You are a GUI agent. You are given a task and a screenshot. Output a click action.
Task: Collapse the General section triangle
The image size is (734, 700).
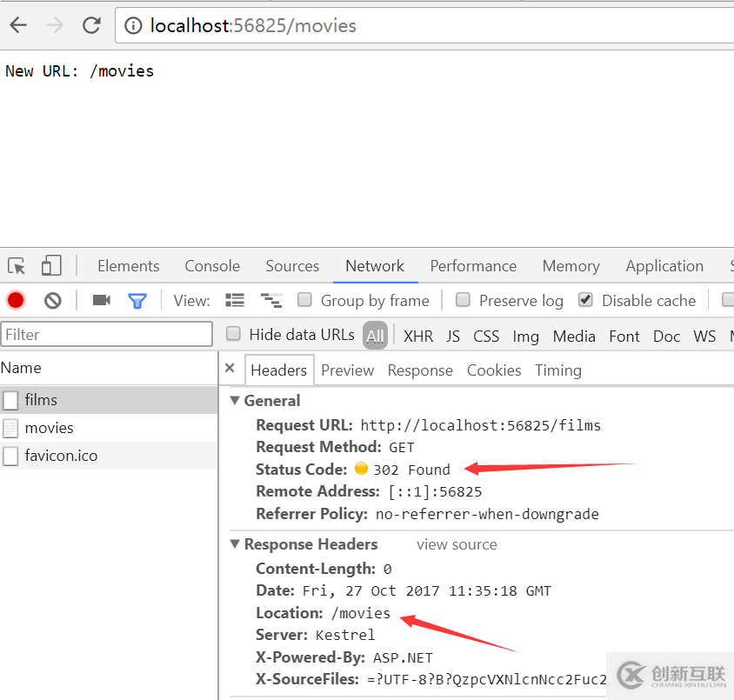235,401
